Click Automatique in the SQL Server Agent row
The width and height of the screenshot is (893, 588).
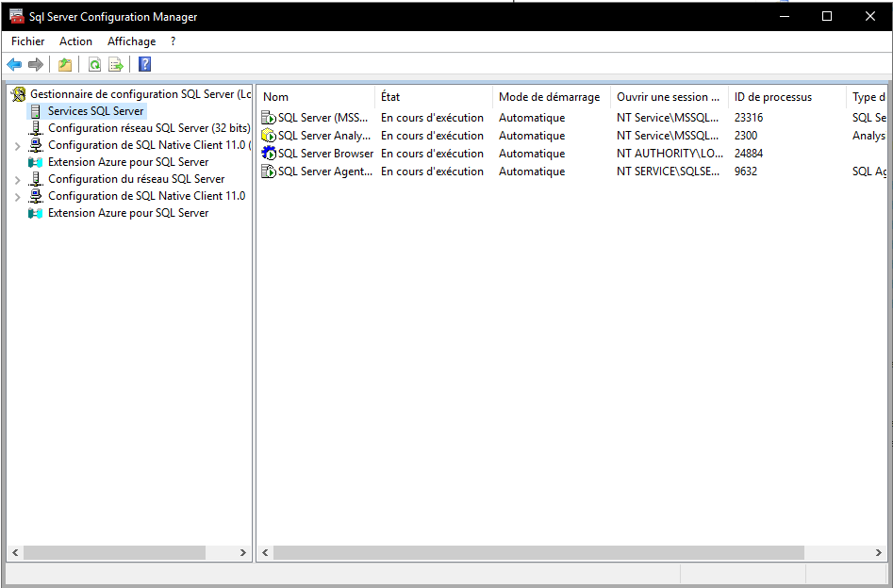[532, 171]
